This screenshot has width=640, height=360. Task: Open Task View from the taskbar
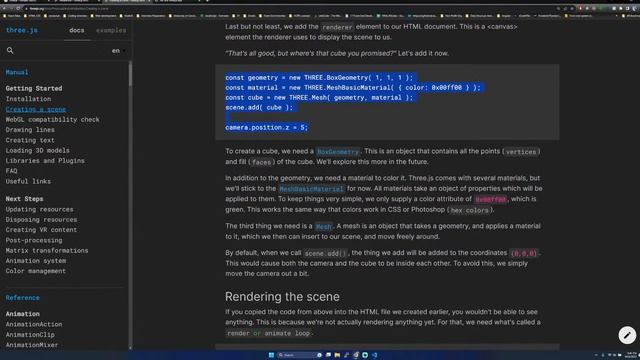pyautogui.click(x=328, y=355)
